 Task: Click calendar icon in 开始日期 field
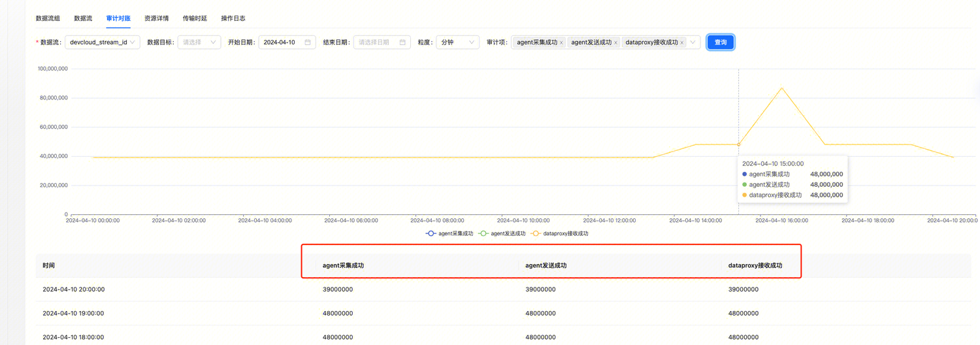point(308,42)
